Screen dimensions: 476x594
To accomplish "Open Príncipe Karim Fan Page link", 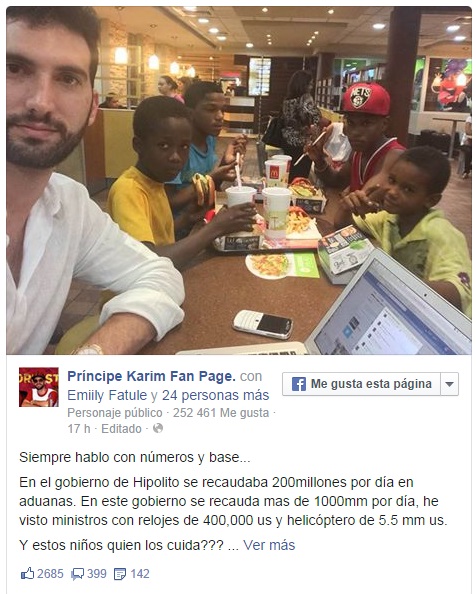I will tap(151, 376).
